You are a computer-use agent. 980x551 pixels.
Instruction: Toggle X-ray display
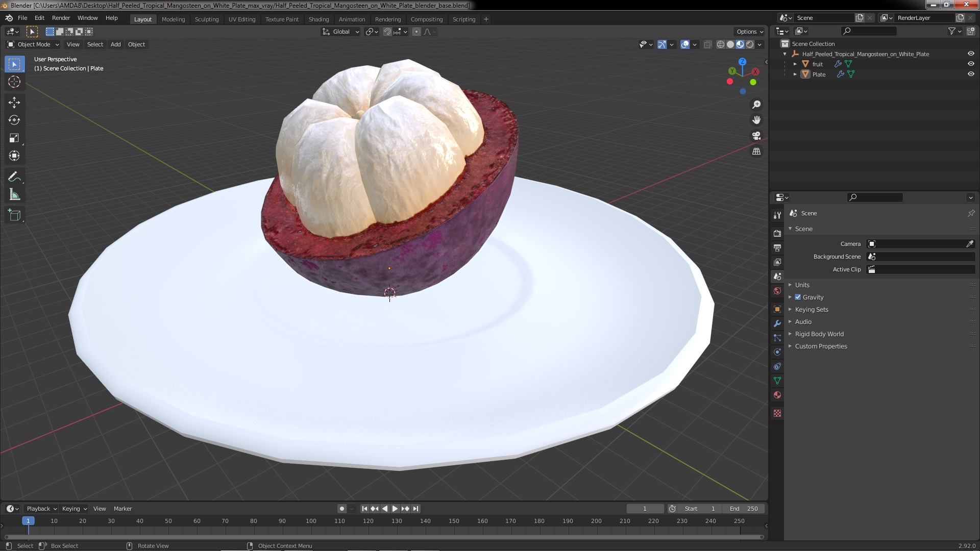click(x=707, y=44)
